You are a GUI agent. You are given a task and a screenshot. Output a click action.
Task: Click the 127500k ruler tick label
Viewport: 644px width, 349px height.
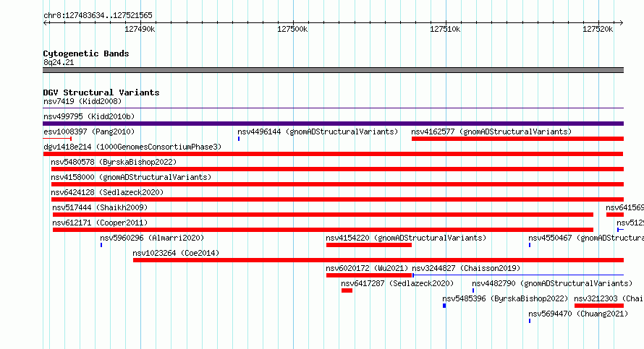[292, 29]
